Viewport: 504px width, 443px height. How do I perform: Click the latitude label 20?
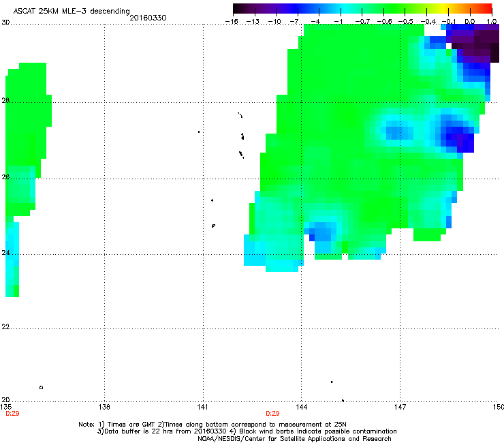(5, 399)
